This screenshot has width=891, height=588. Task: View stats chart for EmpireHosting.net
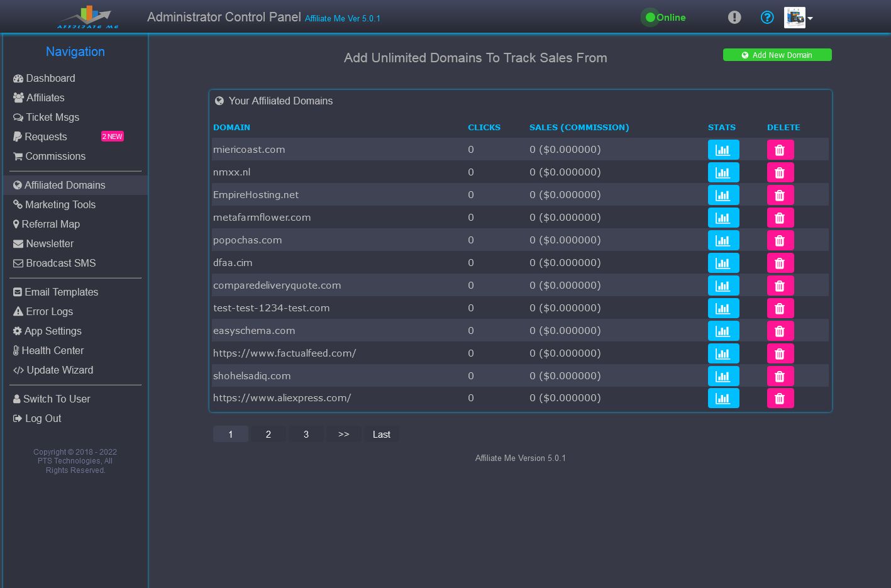723,195
